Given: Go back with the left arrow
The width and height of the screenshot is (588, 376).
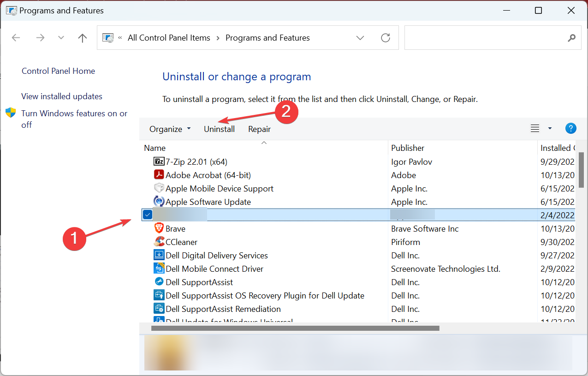Looking at the screenshot, I should click(16, 38).
